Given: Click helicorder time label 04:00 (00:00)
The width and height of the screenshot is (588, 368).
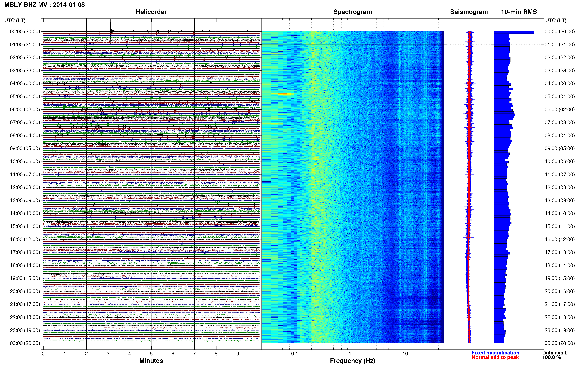Looking at the screenshot, I should pos(25,83).
